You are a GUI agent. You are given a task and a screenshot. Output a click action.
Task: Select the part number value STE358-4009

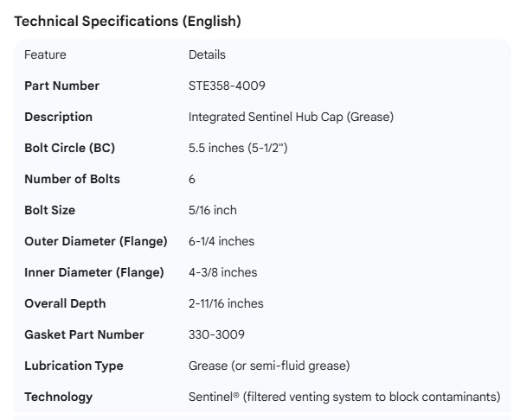click(x=226, y=86)
